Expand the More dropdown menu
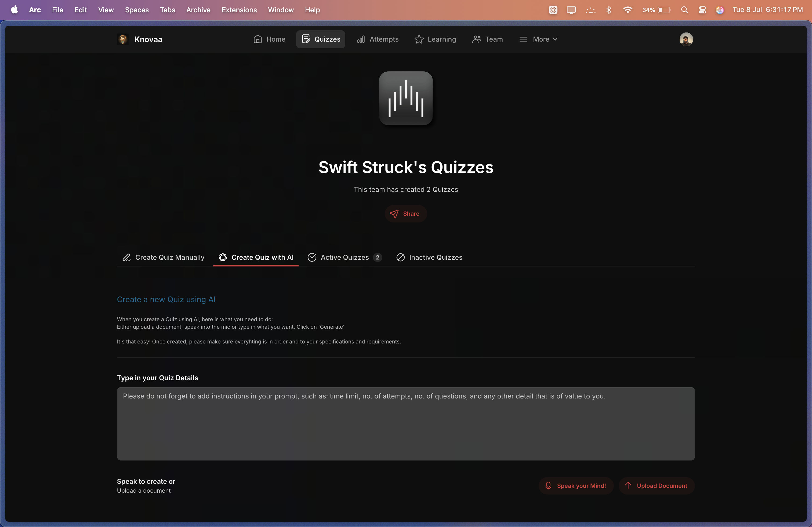812x527 pixels. 538,39
